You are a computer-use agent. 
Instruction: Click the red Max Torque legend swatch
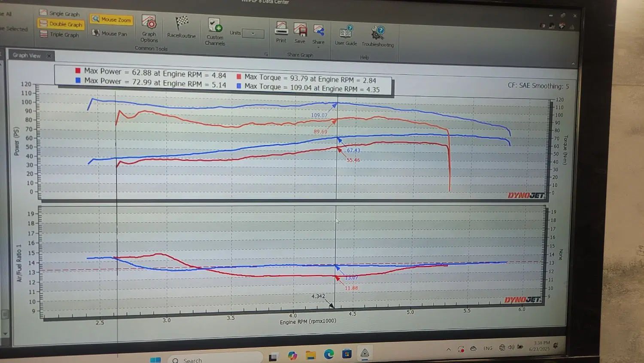tap(239, 76)
